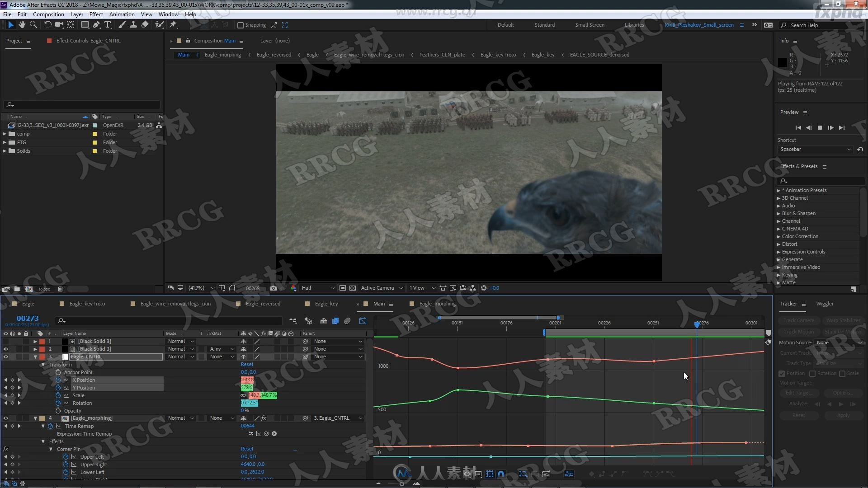This screenshot has height=488, width=868.
Task: Toggle visibility eye on Eagle_CNTRL layer
Action: click(x=5, y=357)
